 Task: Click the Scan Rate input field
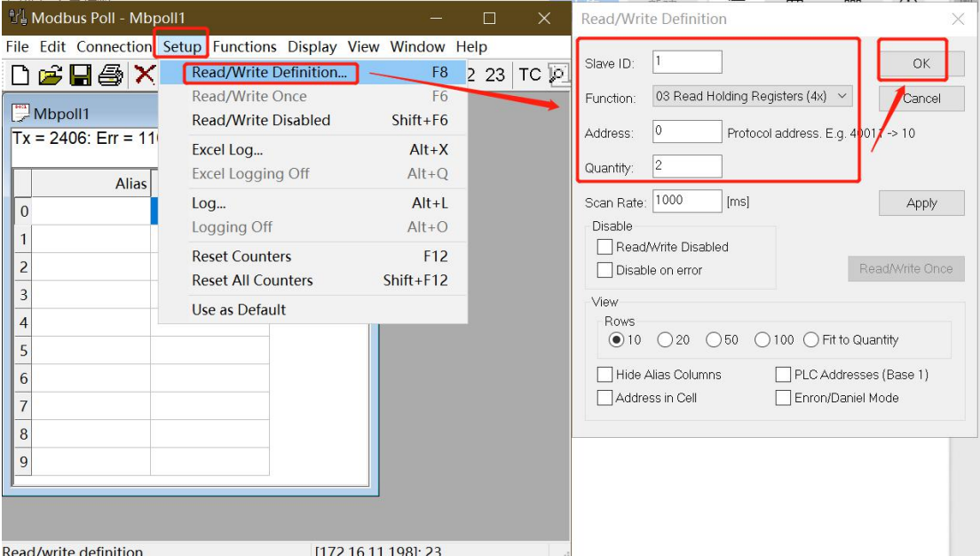pyautogui.click(x=687, y=201)
